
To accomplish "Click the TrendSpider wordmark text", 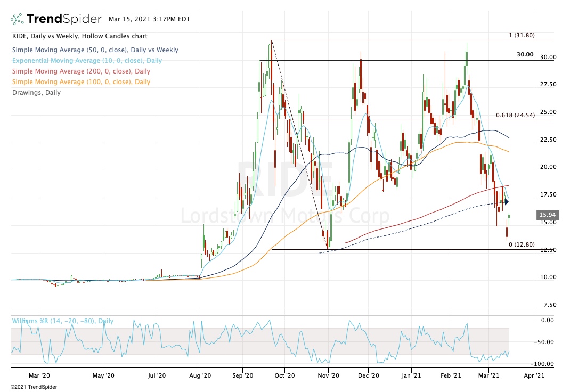I will coord(64,19).
